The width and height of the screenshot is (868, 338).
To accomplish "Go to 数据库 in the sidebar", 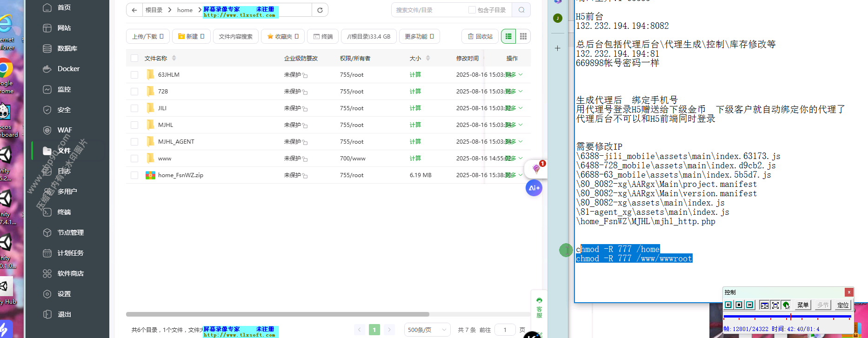I will tap(67, 48).
